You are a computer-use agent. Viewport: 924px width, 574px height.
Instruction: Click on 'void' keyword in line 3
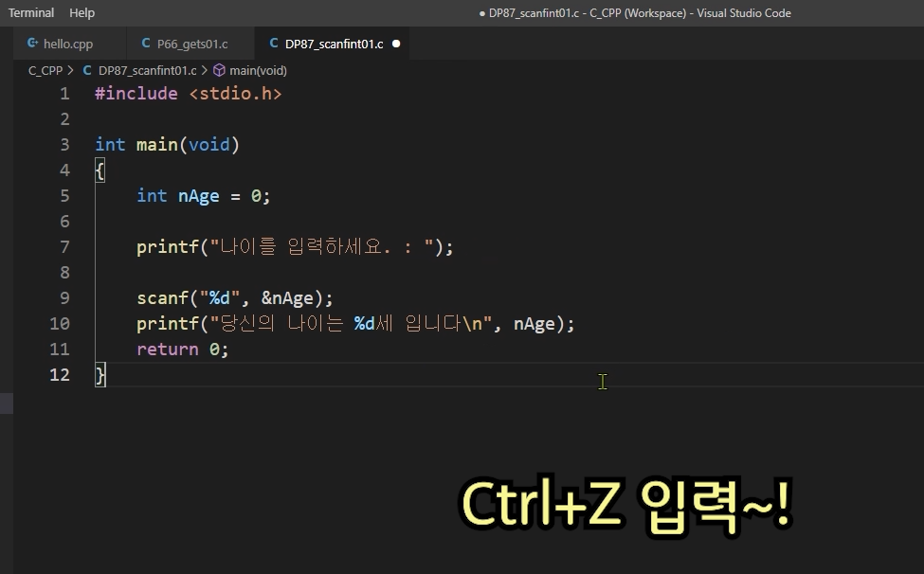[208, 145]
